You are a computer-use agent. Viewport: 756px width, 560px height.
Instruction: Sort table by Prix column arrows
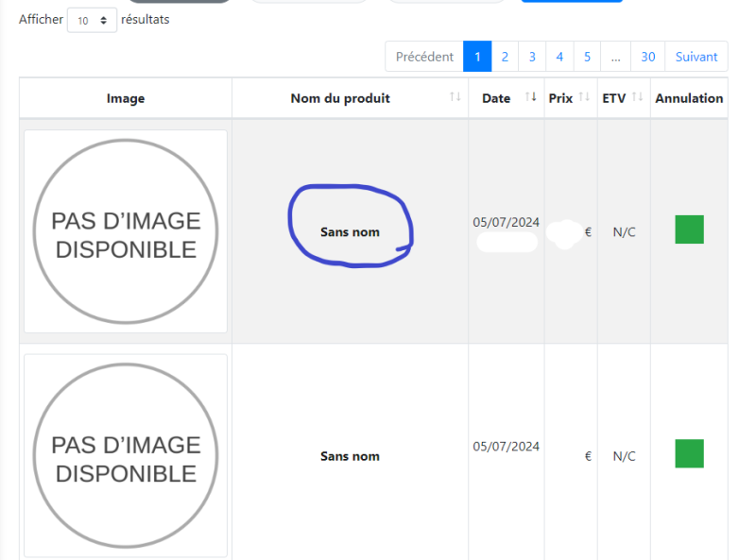coord(584,98)
